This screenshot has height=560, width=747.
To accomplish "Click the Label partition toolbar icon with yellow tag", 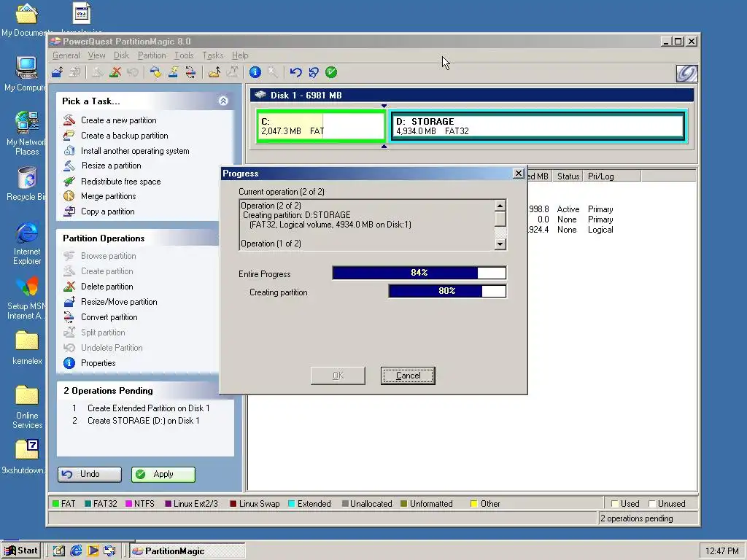I will [156, 72].
